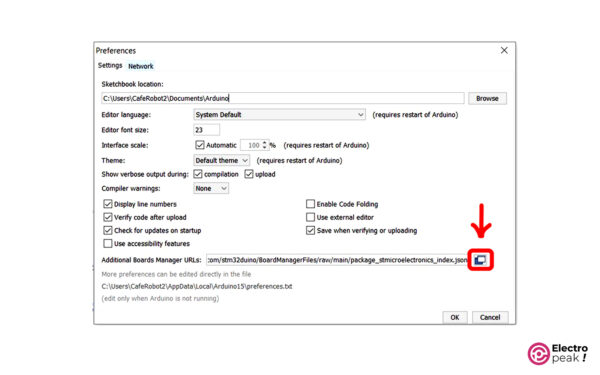Close the Preferences dialog
Screen dimensions: 600x375
point(504,51)
